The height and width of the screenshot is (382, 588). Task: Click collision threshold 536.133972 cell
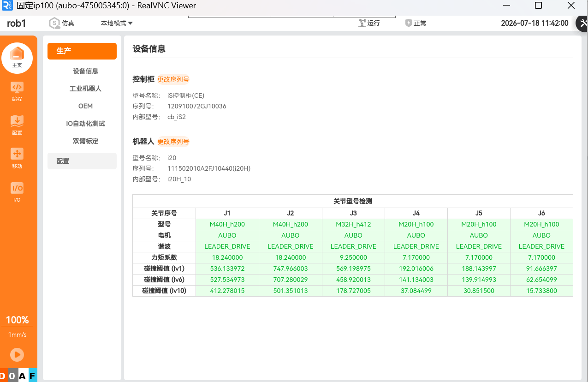(x=227, y=269)
